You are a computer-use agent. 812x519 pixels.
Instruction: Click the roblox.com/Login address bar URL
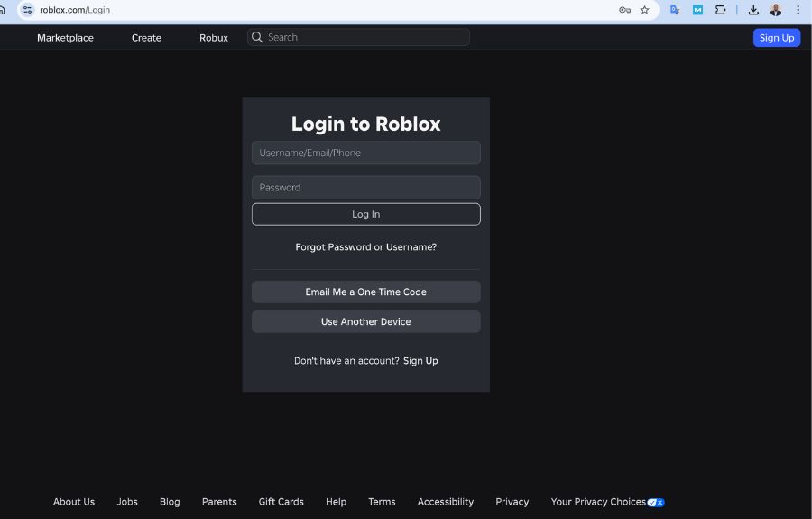pos(75,10)
